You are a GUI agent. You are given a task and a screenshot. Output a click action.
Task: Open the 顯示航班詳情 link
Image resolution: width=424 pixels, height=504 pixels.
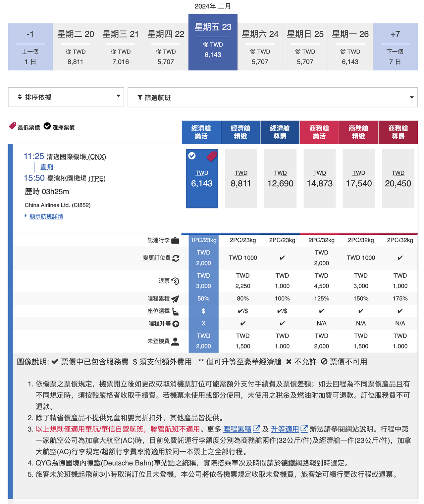(46, 216)
